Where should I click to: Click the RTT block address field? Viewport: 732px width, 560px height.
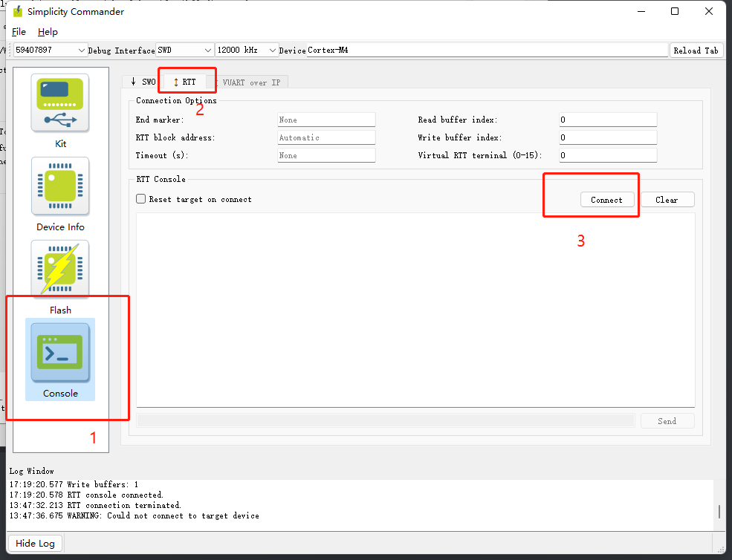click(326, 137)
